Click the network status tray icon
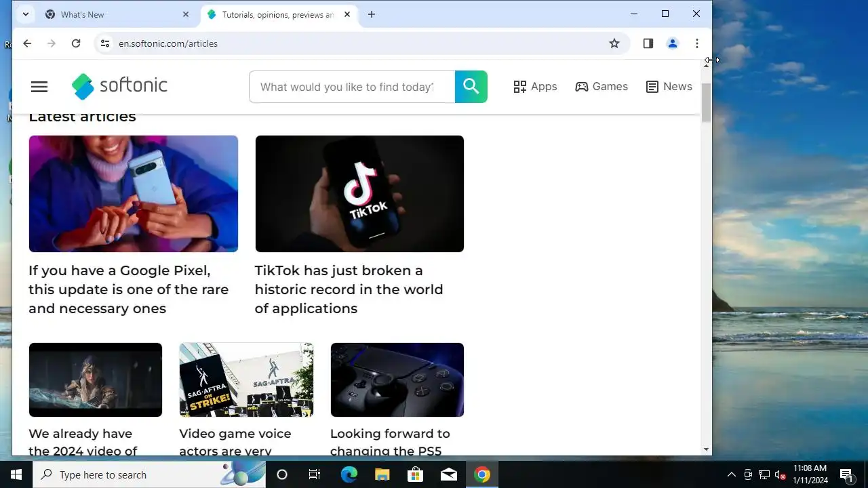The image size is (868, 488). point(764,474)
